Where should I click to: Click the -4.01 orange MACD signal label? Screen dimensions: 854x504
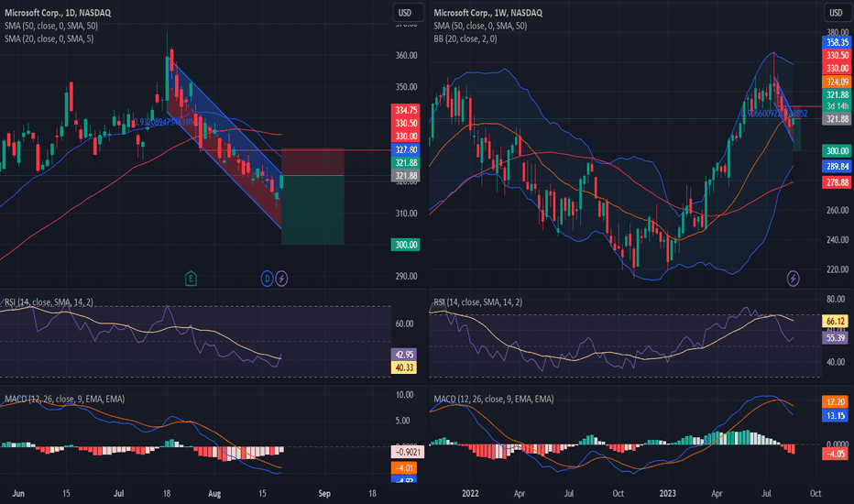tap(404, 467)
